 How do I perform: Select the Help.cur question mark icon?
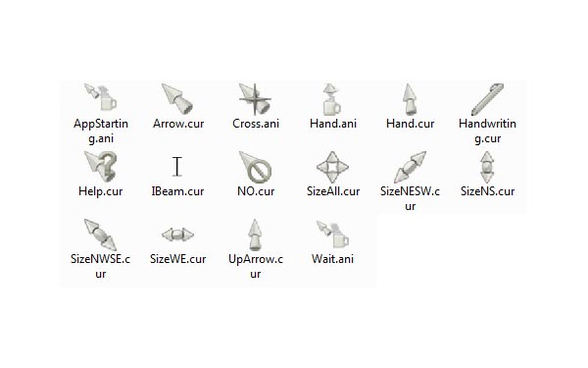(x=101, y=167)
